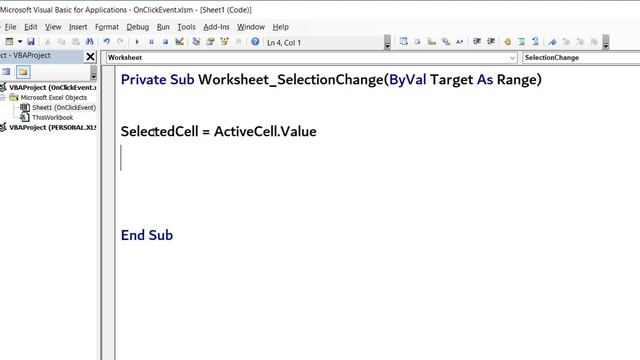Open the File menu
The image size is (640, 360).
[10, 27]
